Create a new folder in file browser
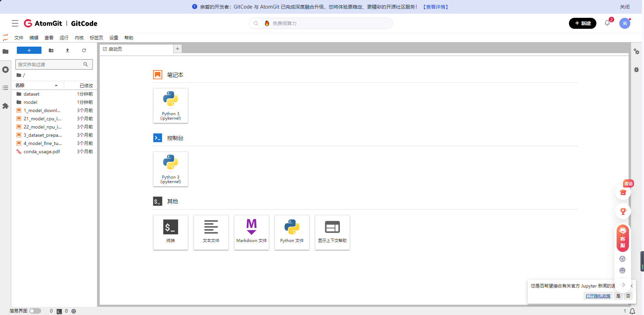The image size is (644, 315). (51, 50)
